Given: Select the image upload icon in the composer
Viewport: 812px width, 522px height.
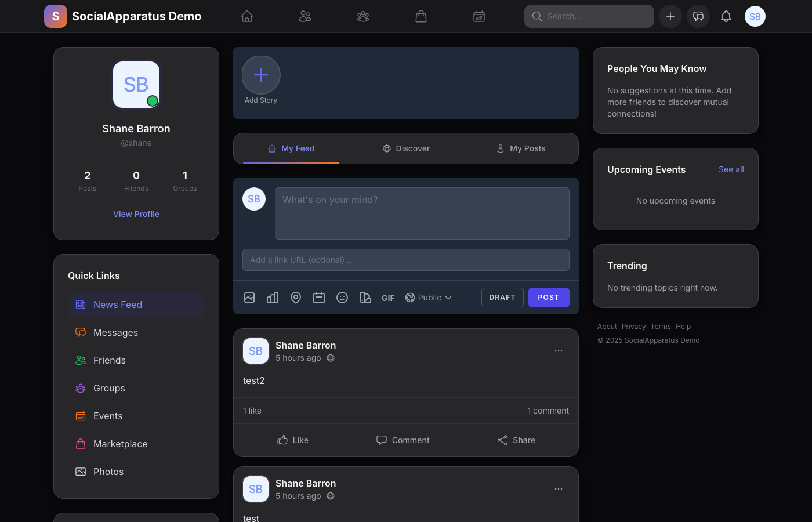Looking at the screenshot, I should pyautogui.click(x=249, y=297).
